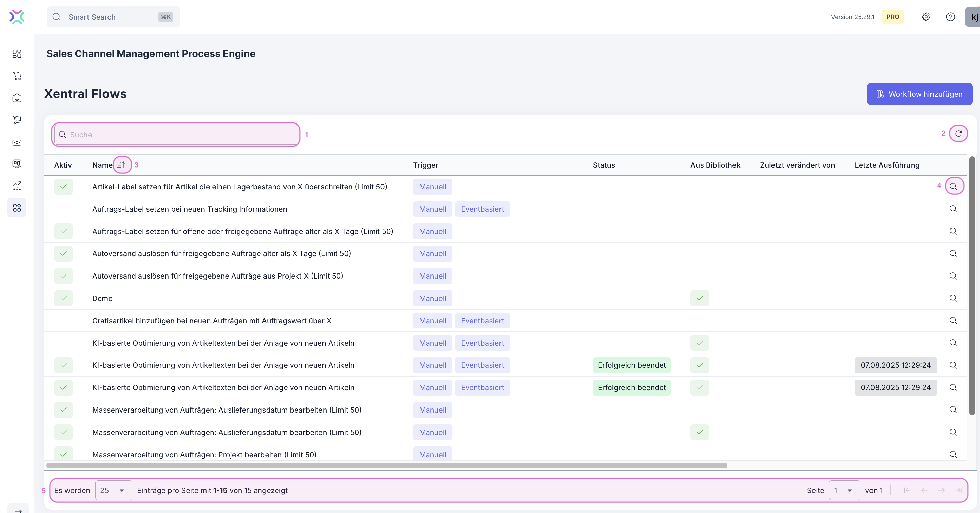The image size is (980, 513).
Task: Click the Suche input field
Action: coord(175,135)
